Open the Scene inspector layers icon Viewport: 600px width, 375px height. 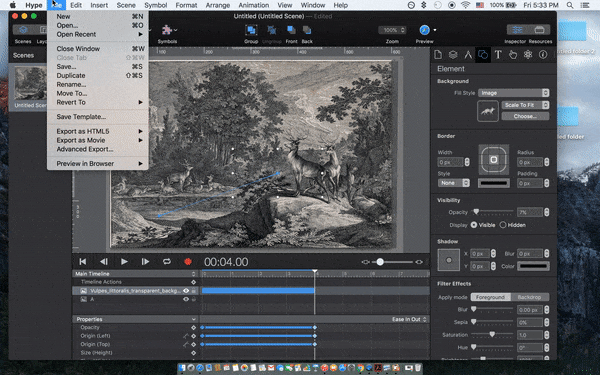453,55
